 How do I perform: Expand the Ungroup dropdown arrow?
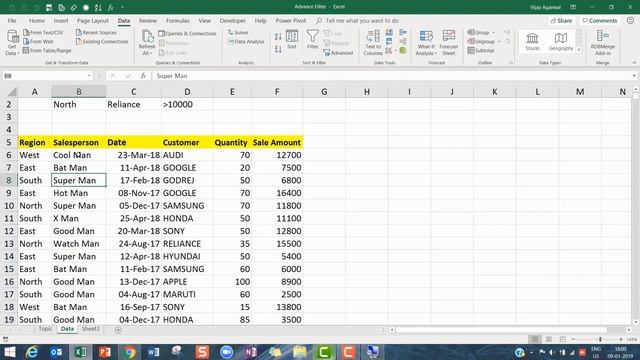coord(499,41)
